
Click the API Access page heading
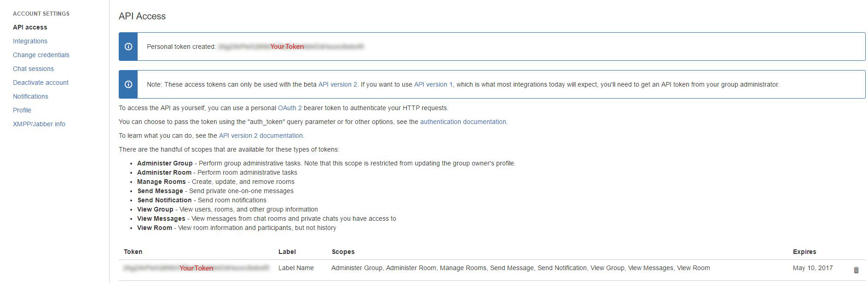point(142,16)
